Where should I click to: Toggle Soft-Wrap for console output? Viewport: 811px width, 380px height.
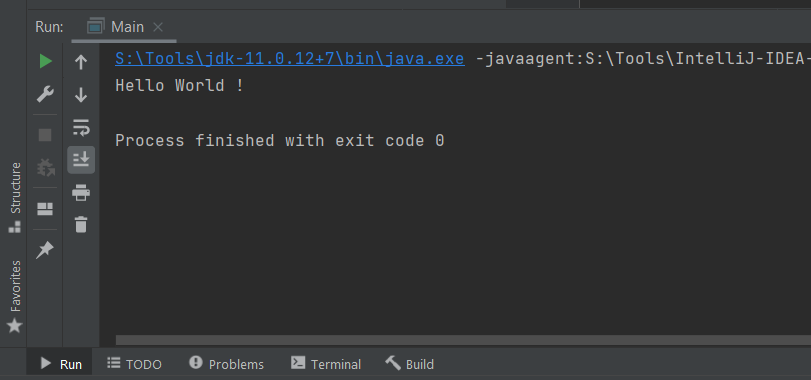pyautogui.click(x=81, y=128)
